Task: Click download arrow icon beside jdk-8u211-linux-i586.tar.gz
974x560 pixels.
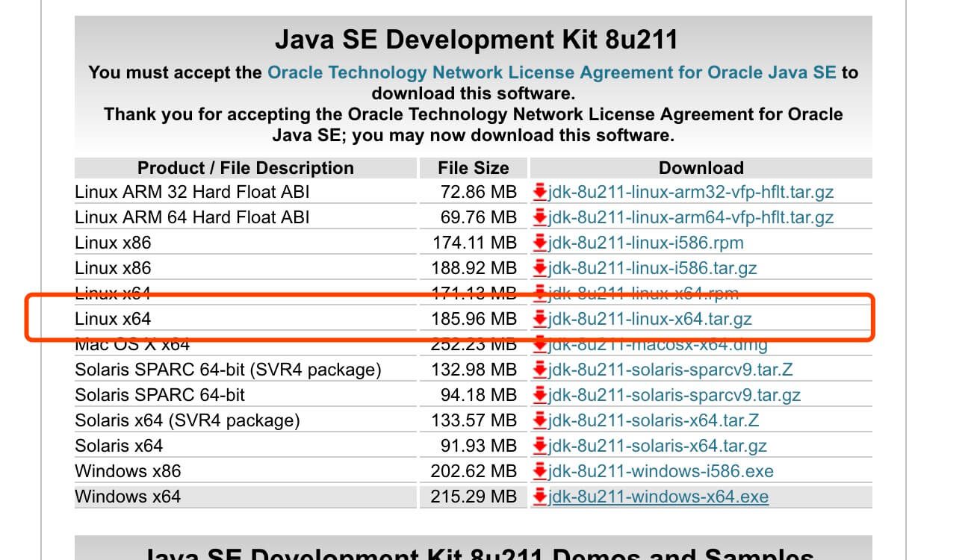Action: 540,269
